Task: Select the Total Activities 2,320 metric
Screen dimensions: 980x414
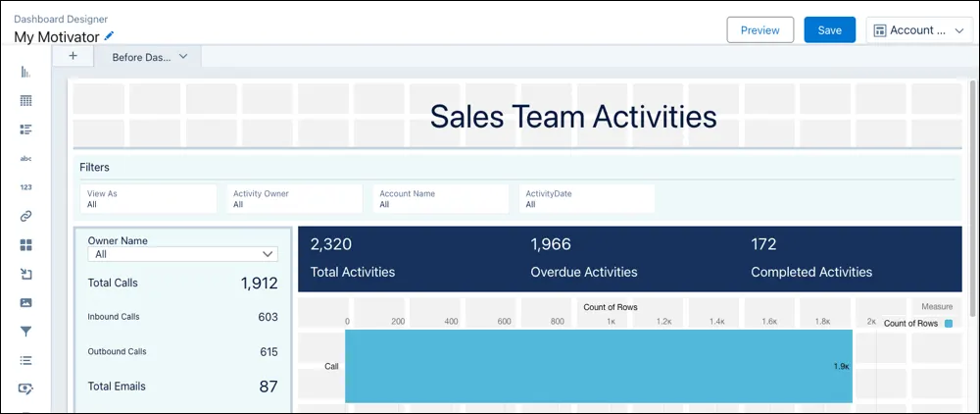Action: click(x=353, y=258)
